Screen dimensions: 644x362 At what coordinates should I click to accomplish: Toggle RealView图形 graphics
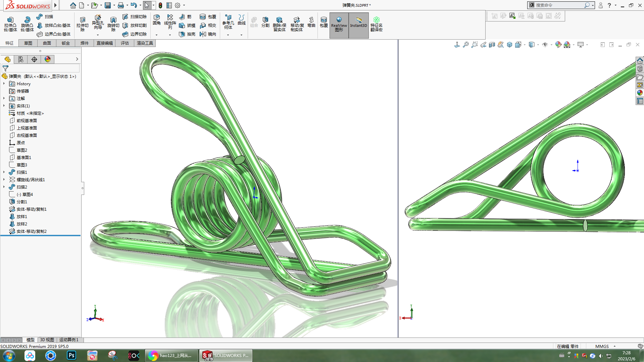(339, 25)
